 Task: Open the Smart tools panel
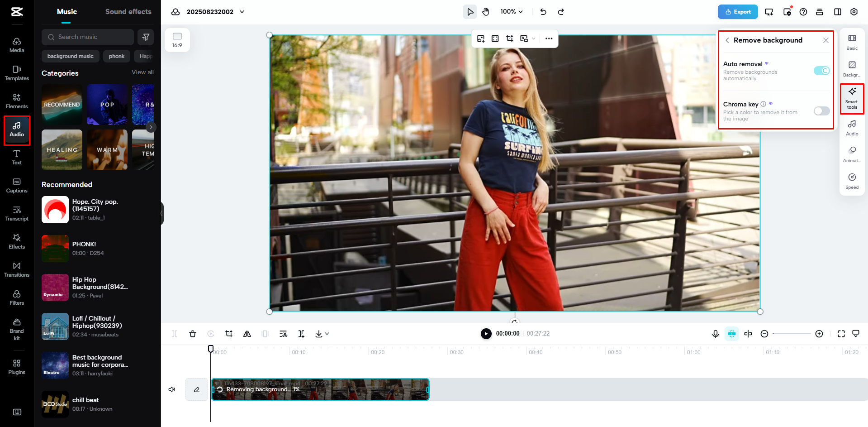pyautogui.click(x=852, y=98)
